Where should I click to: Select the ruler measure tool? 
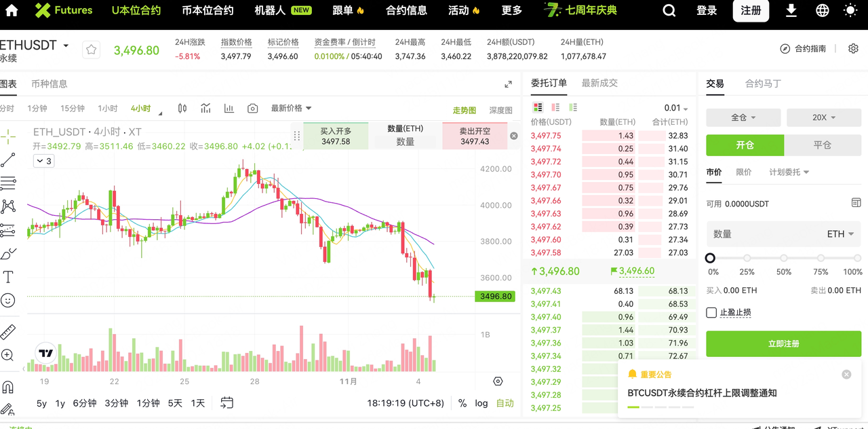[x=8, y=332]
